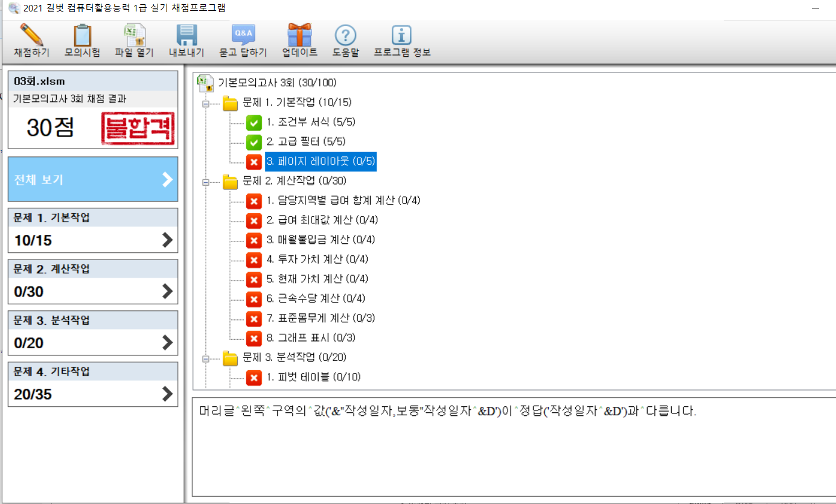836x504 pixels.
Task: Open 묻고 답하기 Q&A icon
Action: tap(243, 36)
